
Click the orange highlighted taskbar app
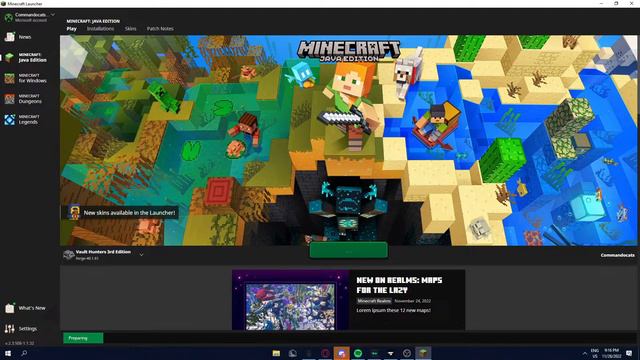tap(342, 353)
